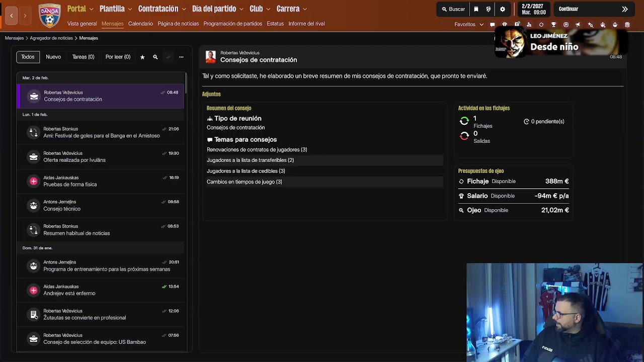Open message Consejos de contratación 08:48
This screenshot has height=362, width=644.
(x=101, y=96)
